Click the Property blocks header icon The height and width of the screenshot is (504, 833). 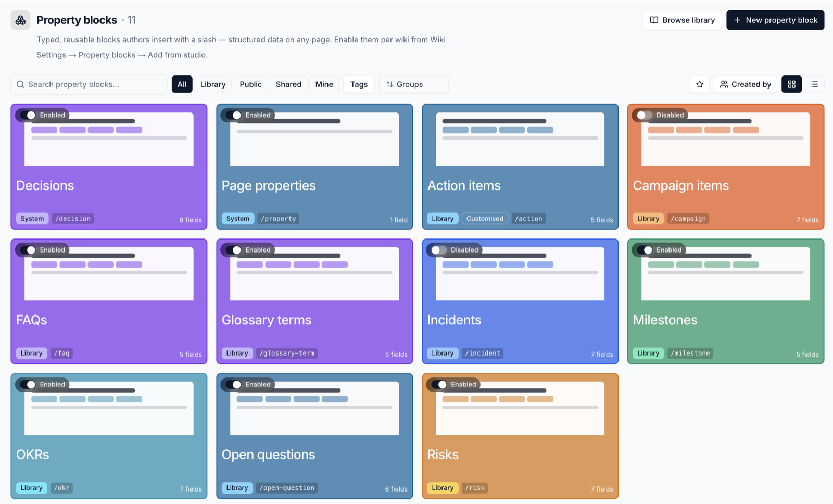coord(20,20)
